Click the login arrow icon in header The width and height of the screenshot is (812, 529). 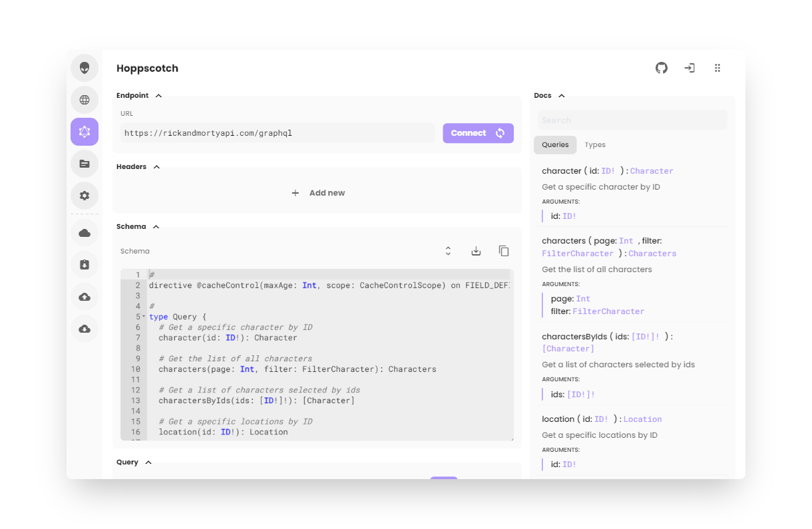pyautogui.click(x=690, y=68)
